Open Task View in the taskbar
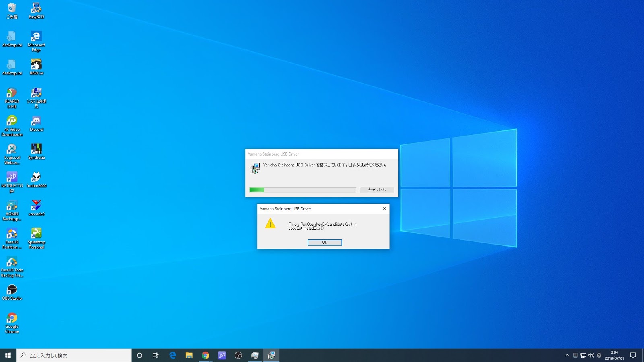This screenshot has height=362, width=644. tap(156, 355)
